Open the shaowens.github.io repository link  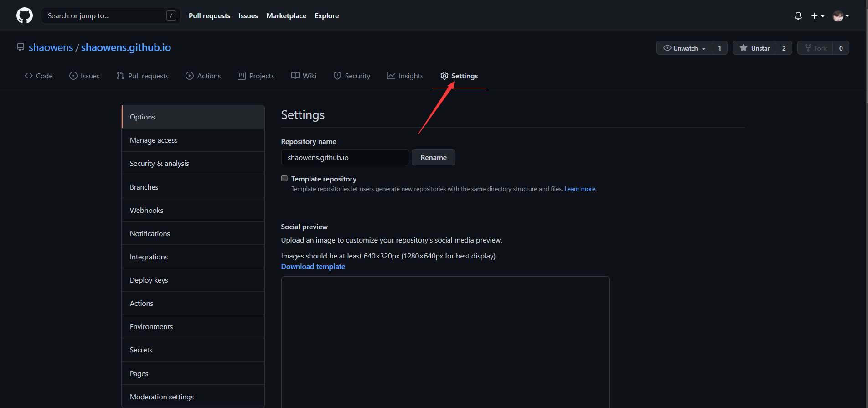point(126,47)
